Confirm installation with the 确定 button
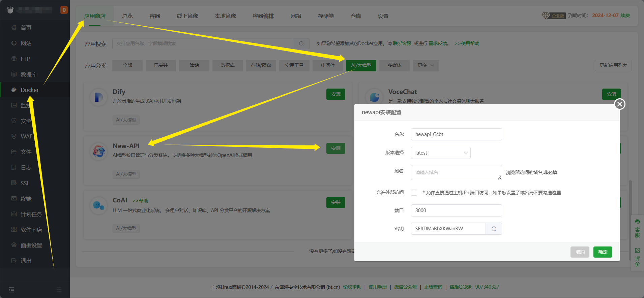644x298 pixels. (x=603, y=252)
